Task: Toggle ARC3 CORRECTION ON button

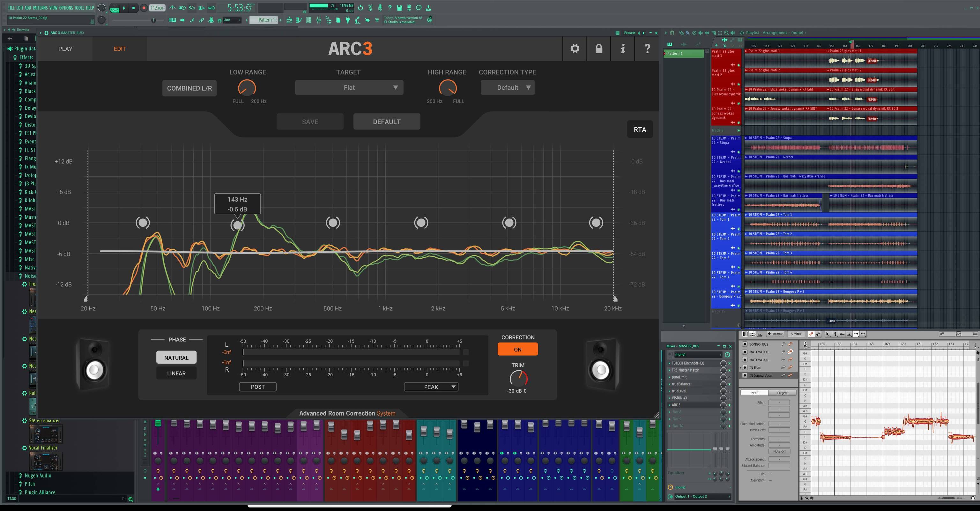Action: pos(517,349)
